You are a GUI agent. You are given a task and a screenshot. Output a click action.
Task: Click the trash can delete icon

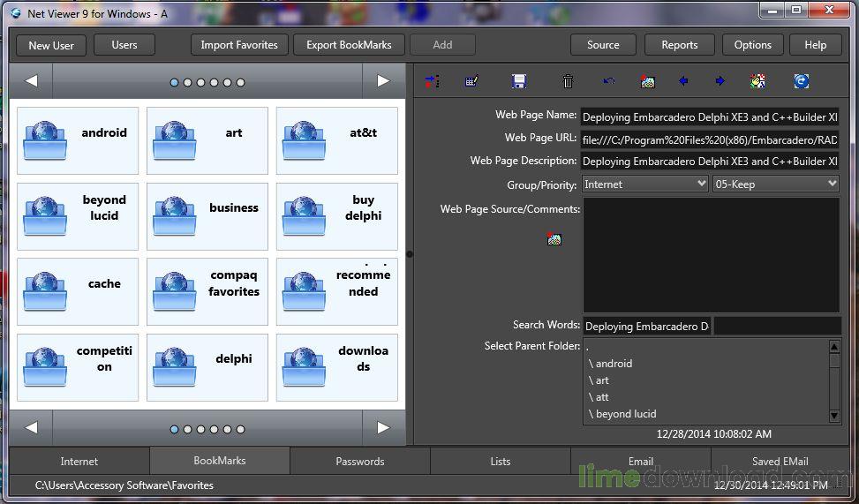pyautogui.click(x=568, y=81)
